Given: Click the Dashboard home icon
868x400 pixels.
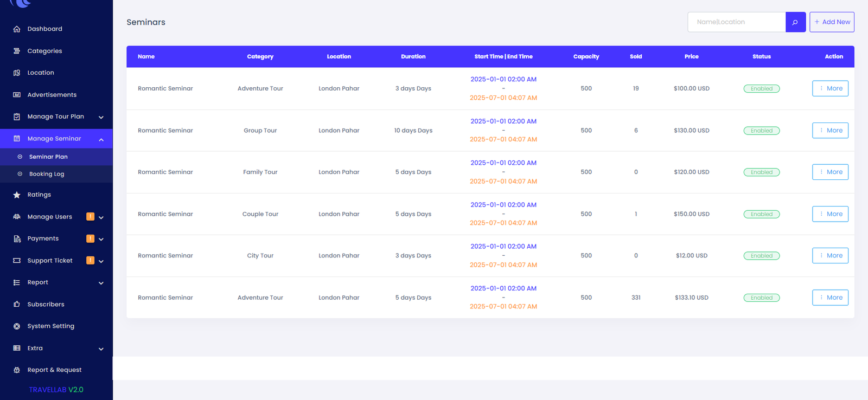Looking at the screenshot, I should [x=17, y=29].
